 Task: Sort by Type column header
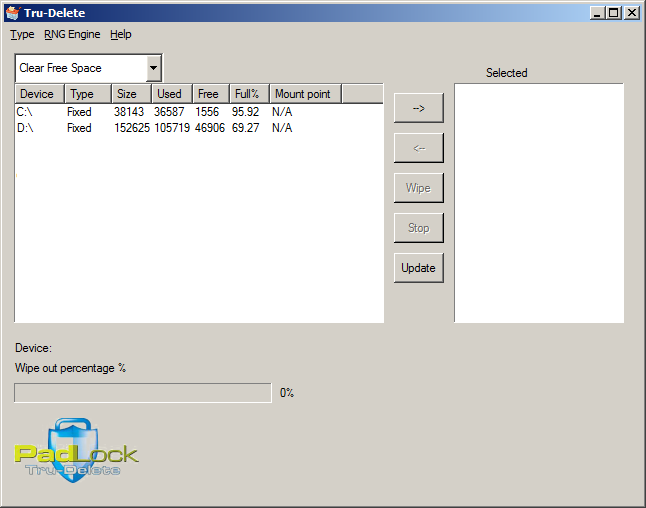[x=88, y=94]
